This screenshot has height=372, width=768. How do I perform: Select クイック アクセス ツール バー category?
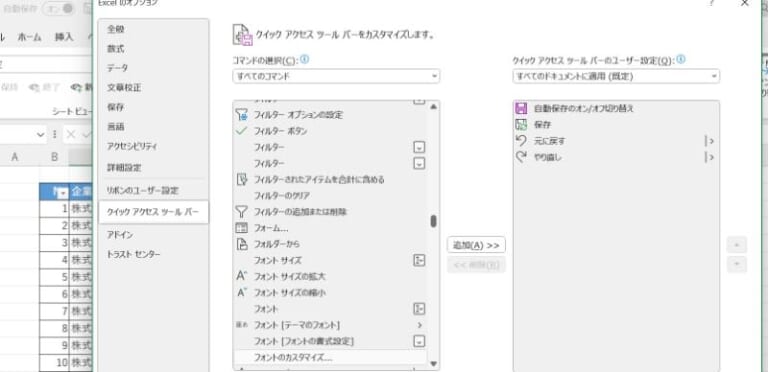(153, 212)
